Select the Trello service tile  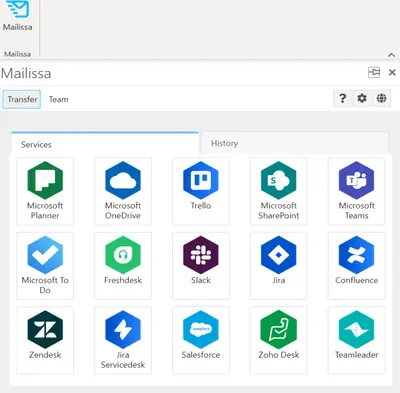click(201, 191)
